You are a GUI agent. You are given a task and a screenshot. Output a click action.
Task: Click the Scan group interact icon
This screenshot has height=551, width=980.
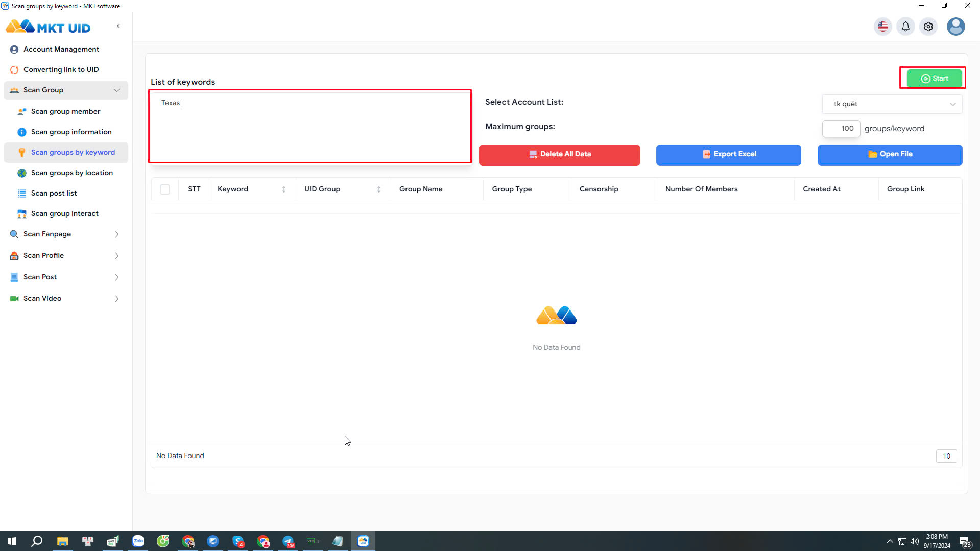coord(22,214)
